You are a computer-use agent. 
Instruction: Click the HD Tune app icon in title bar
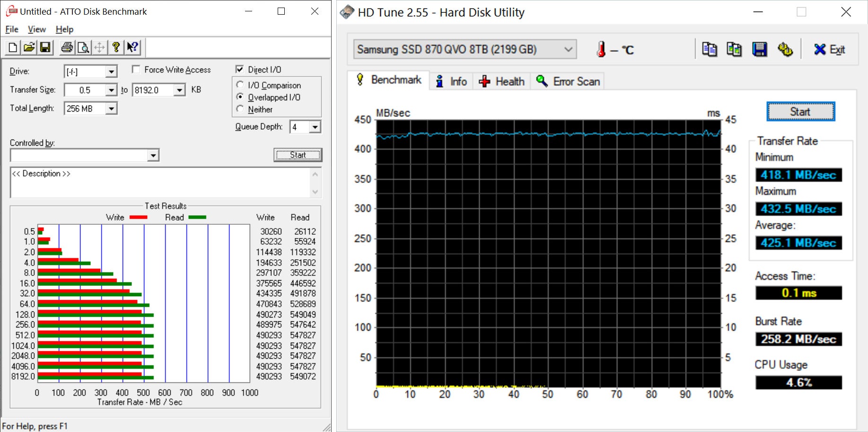[347, 12]
